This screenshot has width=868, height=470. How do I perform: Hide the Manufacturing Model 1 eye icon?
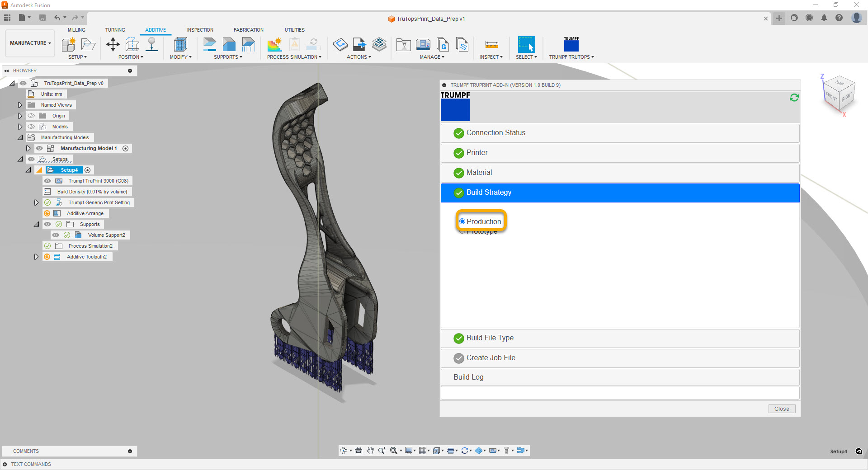click(39, 148)
